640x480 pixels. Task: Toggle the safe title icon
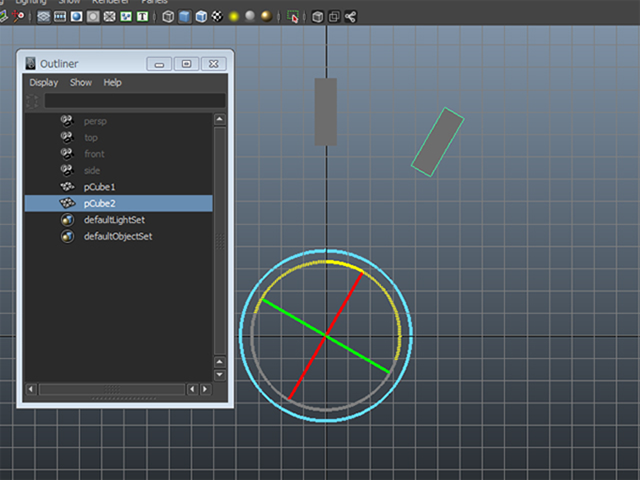pos(142,17)
